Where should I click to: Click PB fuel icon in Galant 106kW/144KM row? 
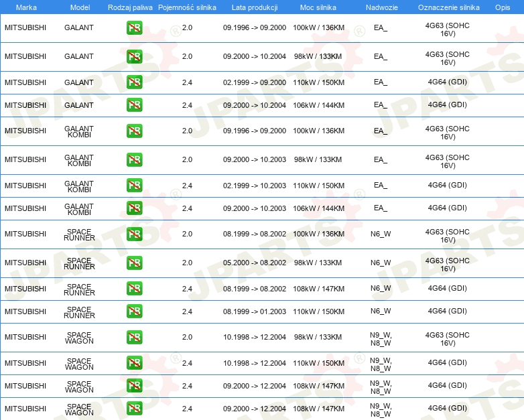click(x=134, y=105)
